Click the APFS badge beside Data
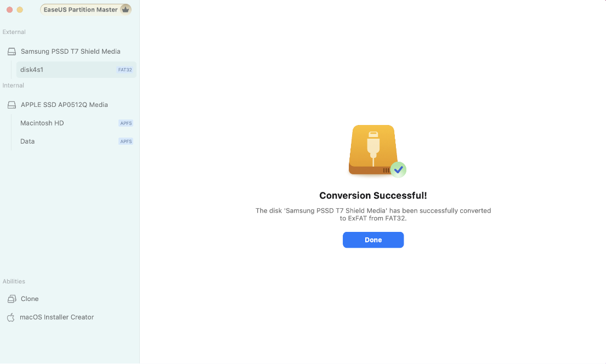This screenshot has width=606, height=364. pyautogui.click(x=126, y=141)
